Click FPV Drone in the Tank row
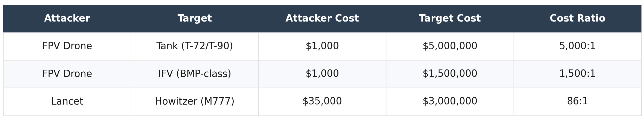Viewport: 644px width, 118px height. [67, 46]
